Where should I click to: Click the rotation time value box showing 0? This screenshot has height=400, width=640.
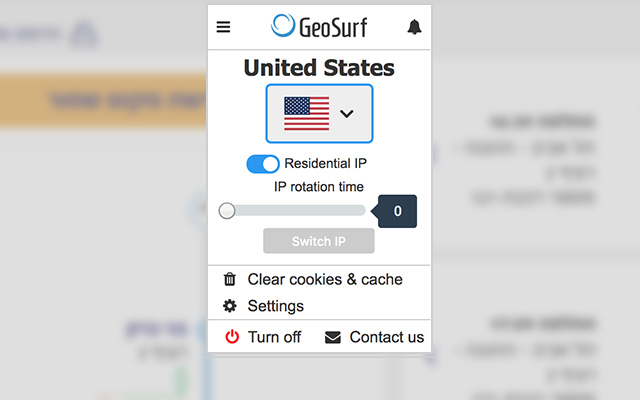click(397, 211)
